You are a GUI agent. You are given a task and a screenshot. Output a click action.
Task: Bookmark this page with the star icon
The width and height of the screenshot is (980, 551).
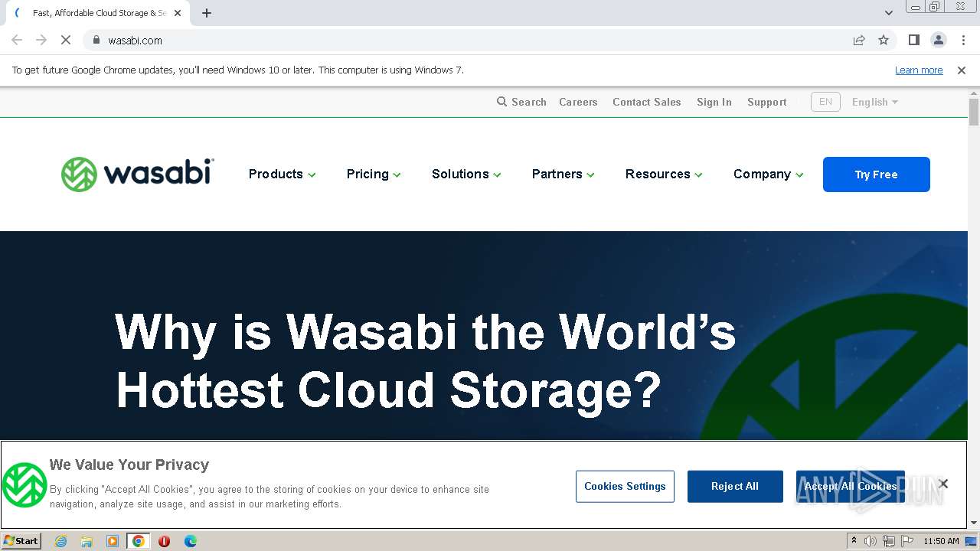pyautogui.click(x=884, y=40)
